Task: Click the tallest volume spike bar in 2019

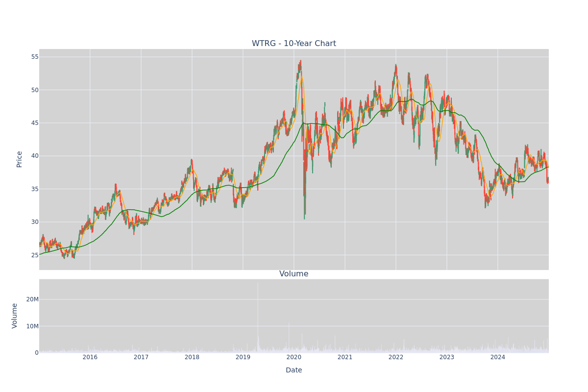Action: 258,318
